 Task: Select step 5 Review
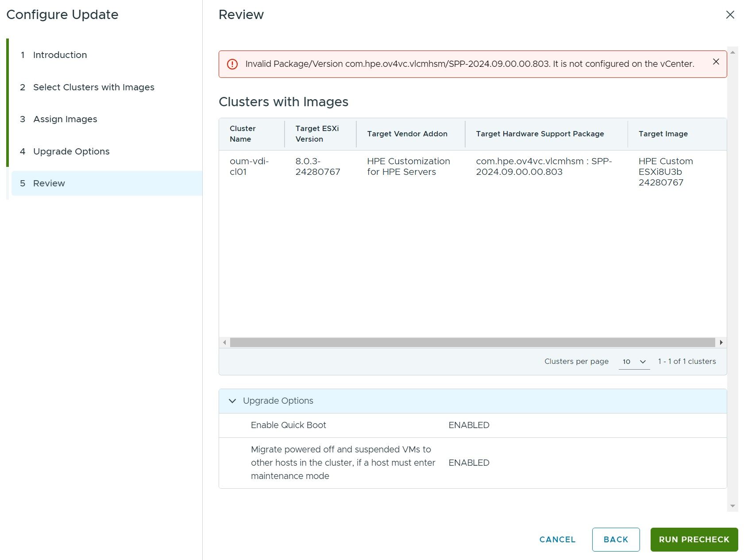click(107, 183)
